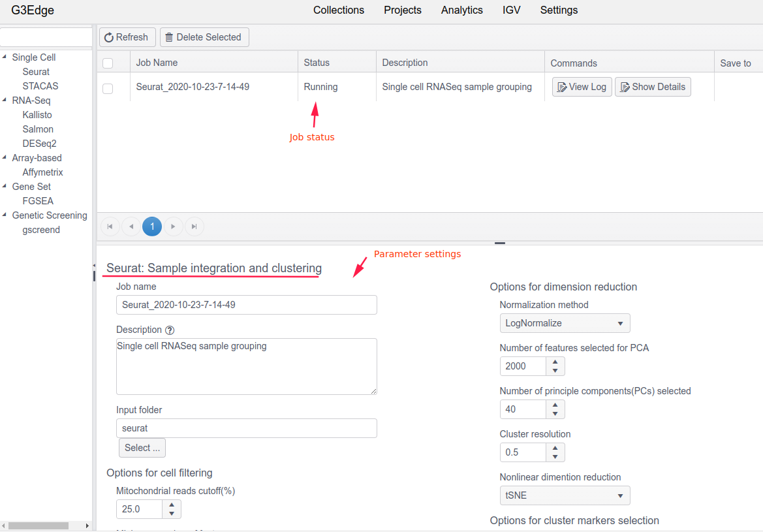Screen dimensions: 763x532
Task: Go to first page of jobs
Action: pos(110,227)
